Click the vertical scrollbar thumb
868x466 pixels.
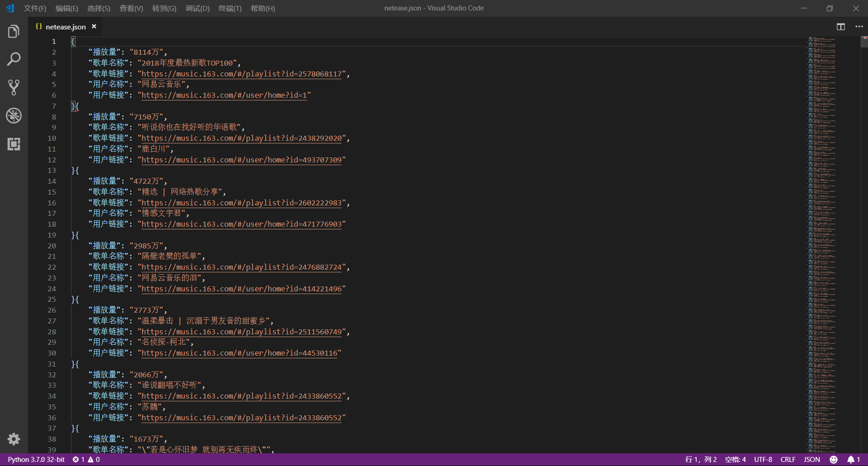[864, 42]
